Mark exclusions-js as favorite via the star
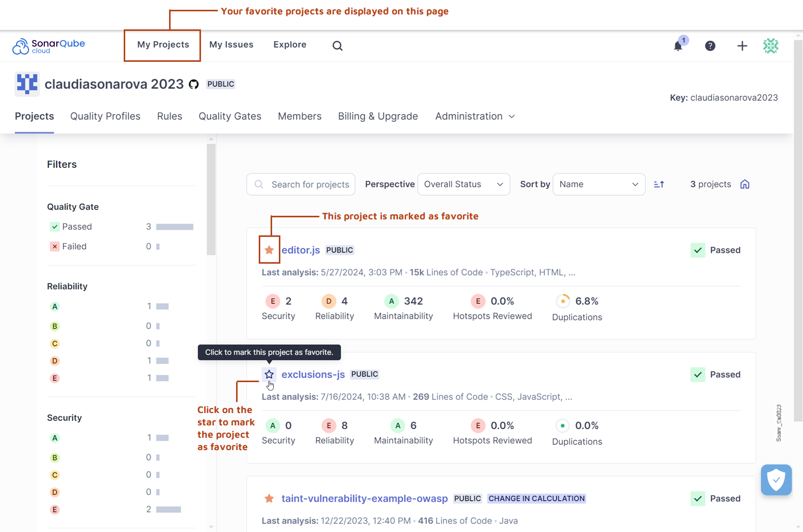This screenshot has width=803, height=532. coord(269,374)
